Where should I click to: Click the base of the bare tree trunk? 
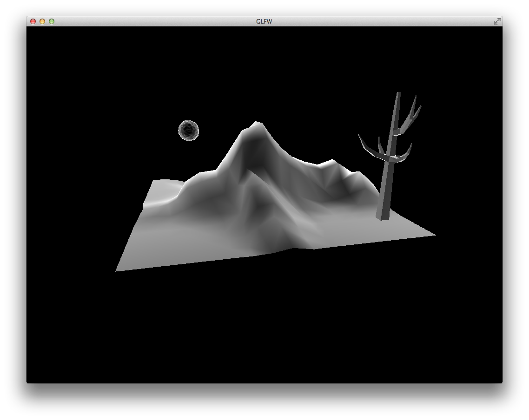[382, 216]
